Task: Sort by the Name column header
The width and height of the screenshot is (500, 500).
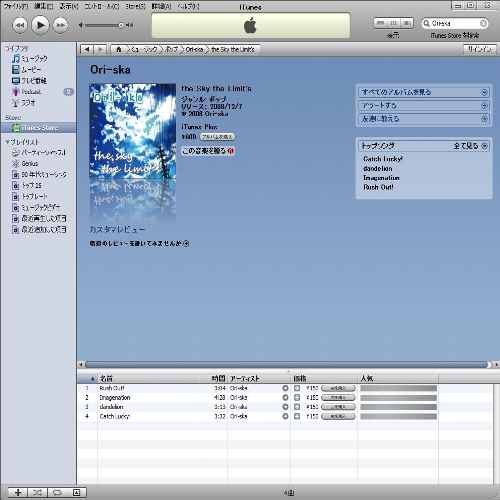Action: (149, 378)
